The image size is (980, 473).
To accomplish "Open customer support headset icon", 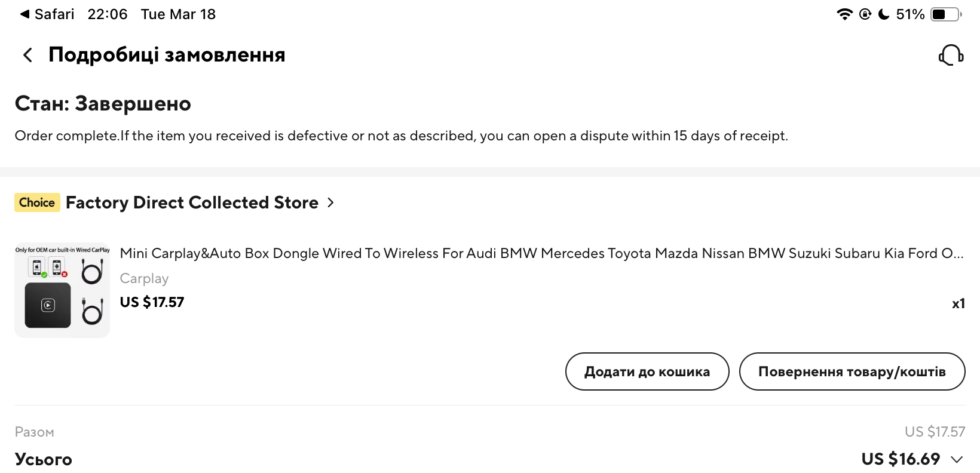I will click(x=951, y=55).
